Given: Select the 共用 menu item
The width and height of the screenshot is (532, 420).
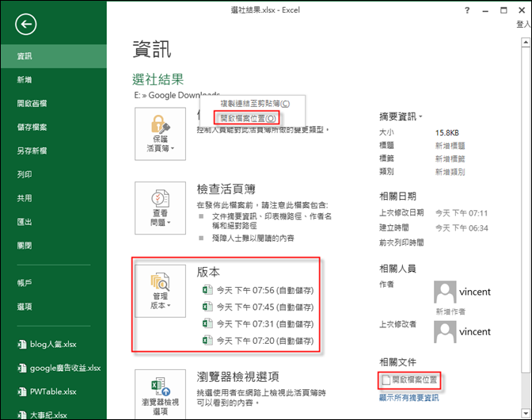Looking at the screenshot, I should point(54,198).
